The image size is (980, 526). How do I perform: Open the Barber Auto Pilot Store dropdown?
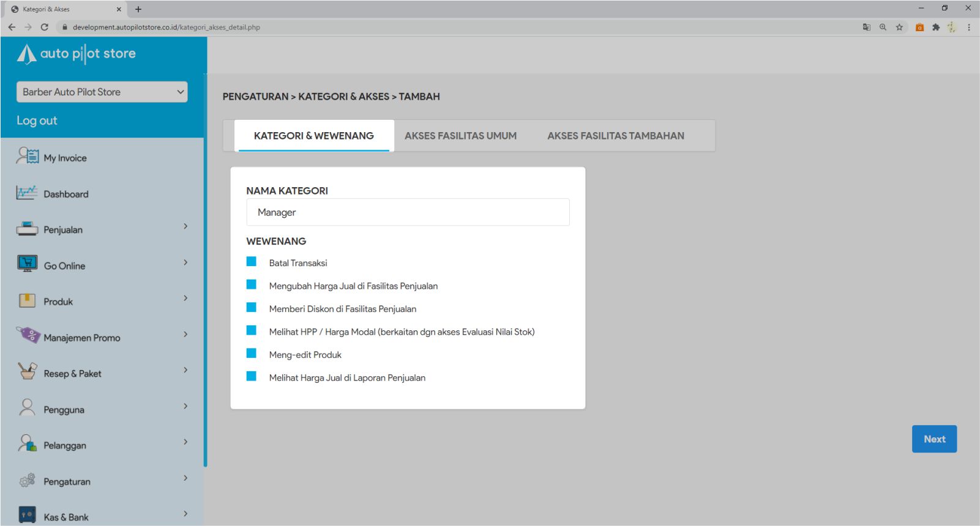(x=102, y=92)
